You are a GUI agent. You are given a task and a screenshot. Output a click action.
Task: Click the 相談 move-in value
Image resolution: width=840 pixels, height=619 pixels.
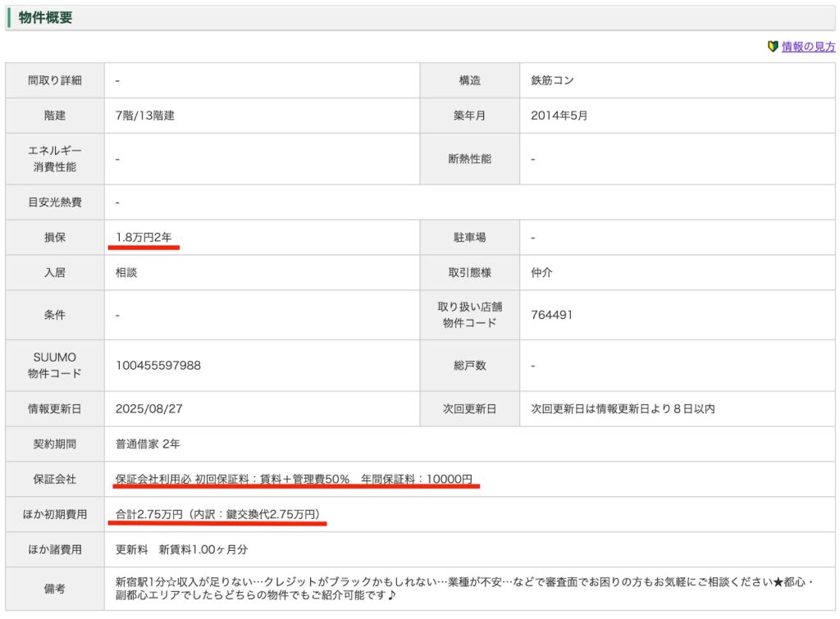click(x=126, y=272)
